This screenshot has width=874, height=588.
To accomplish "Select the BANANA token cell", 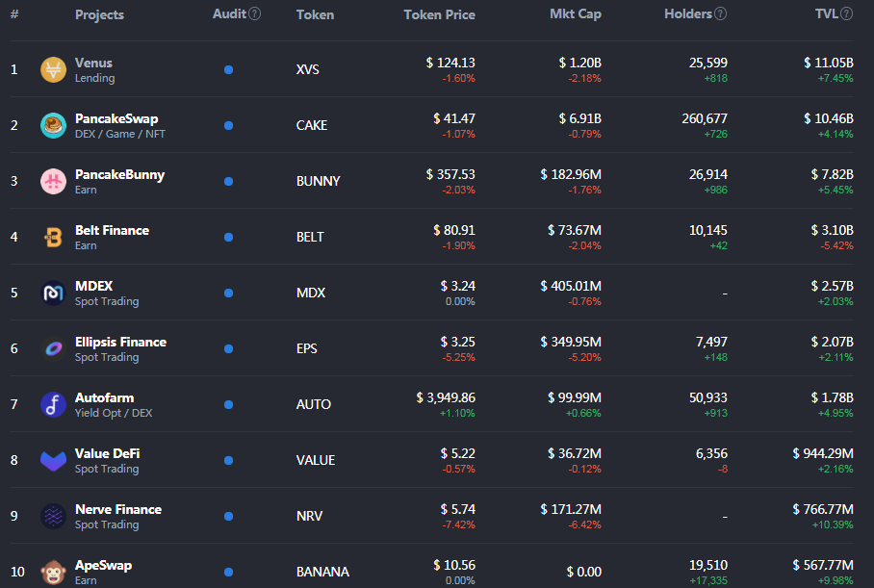I will [322, 572].
